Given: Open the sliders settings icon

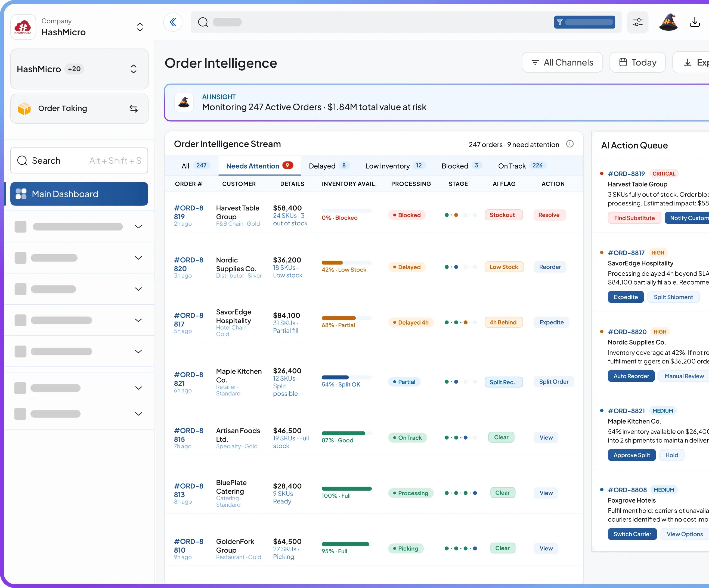Looking at the screenshot, I should (638, 22).
